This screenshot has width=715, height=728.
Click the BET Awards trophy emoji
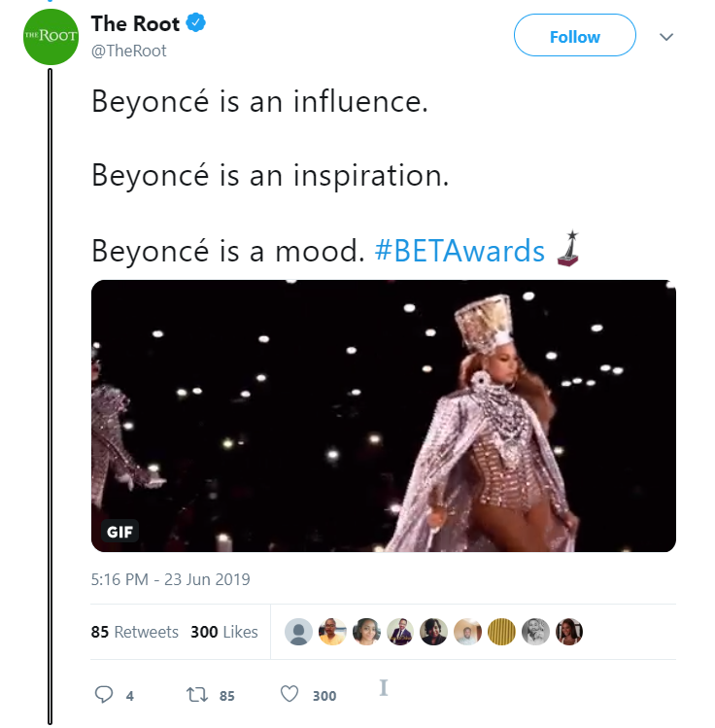tap(569, 249)
